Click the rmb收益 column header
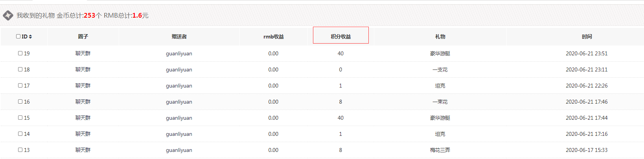The width and height of the screenshot is (644, 159). (x=273, y=37)
